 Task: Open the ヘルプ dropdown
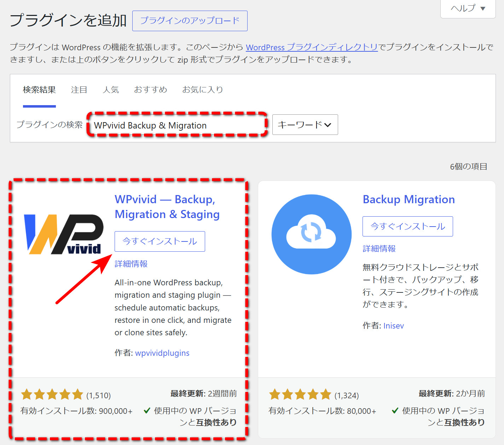point(468,8)
